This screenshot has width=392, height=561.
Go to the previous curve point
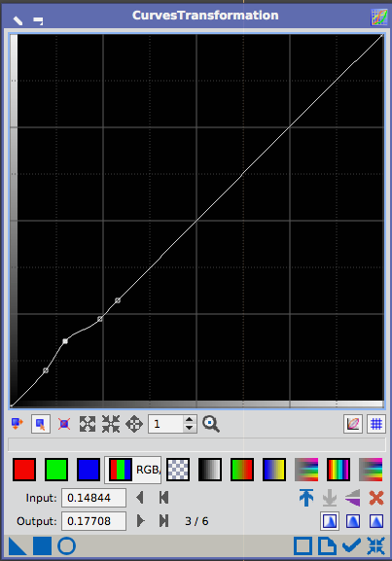140,498
